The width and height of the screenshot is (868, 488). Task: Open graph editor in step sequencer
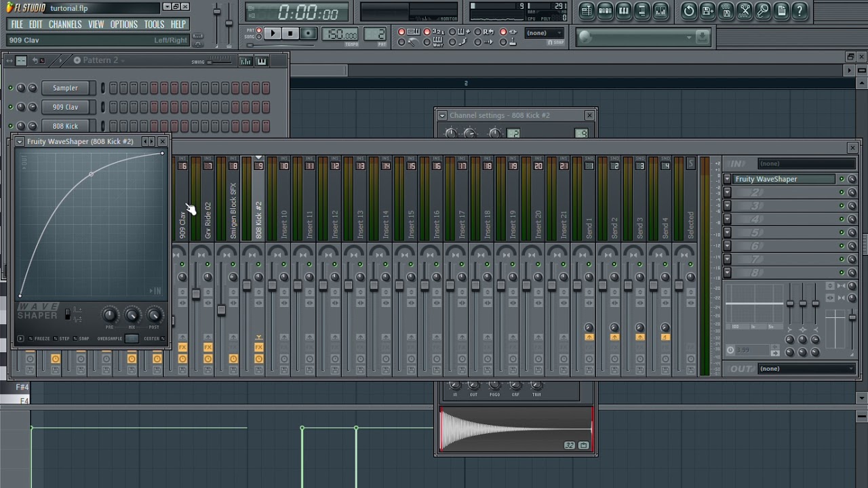245,61
